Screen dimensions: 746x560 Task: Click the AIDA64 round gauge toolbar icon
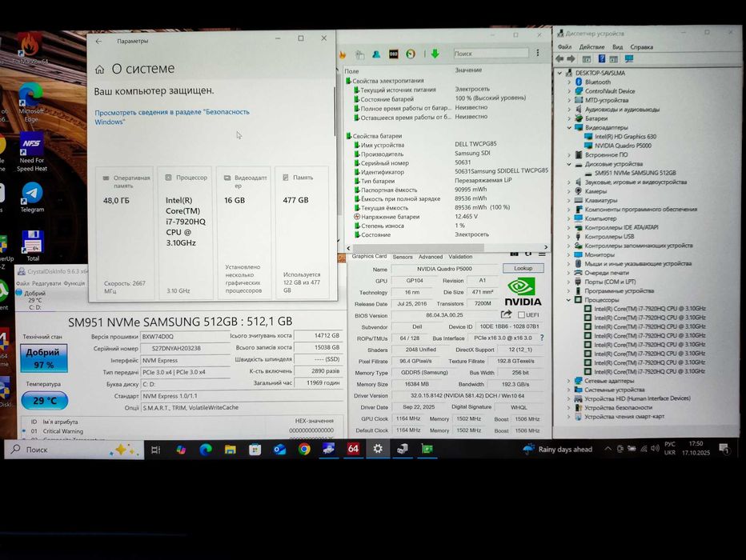pos(410,54)
